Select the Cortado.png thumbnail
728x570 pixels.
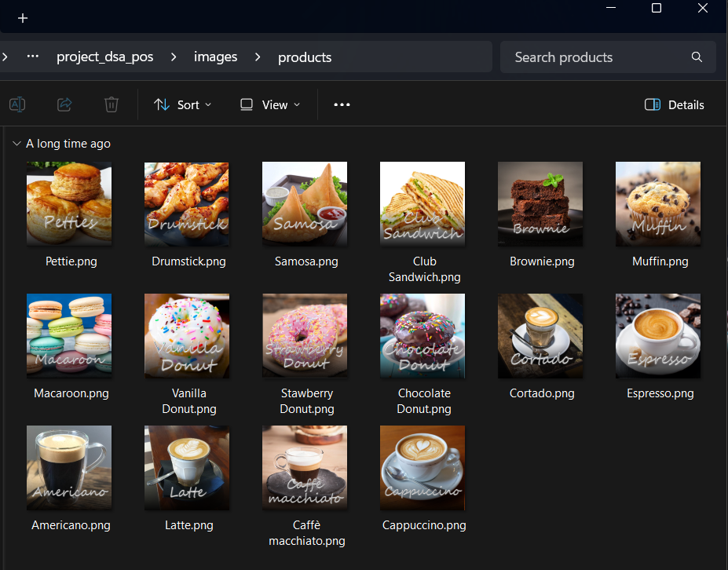click(540, 335)
